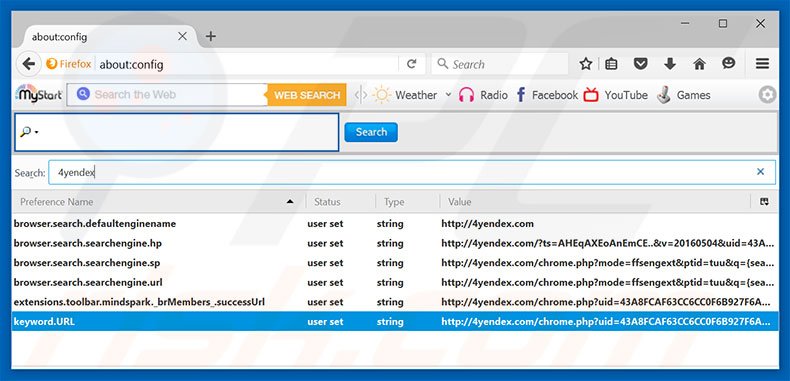This screenshot has height=381, width=790.
Task: Click the keyword.URL value cell
Action: coord(606,321)
